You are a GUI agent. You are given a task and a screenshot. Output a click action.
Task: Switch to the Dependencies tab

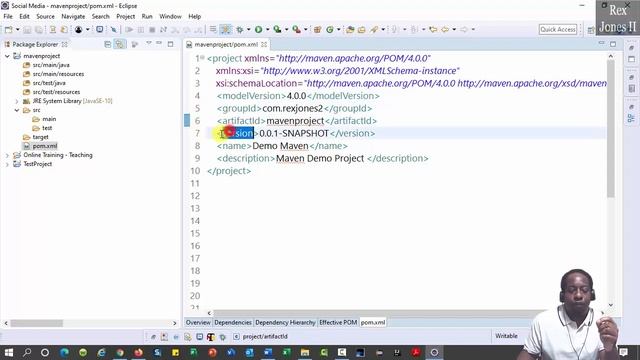(233, 322)
